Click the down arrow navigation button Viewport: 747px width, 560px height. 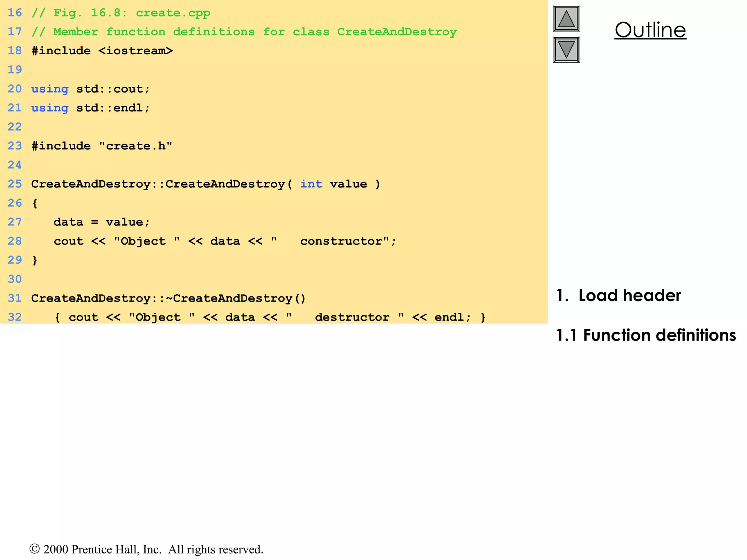[x=566, y=50]
